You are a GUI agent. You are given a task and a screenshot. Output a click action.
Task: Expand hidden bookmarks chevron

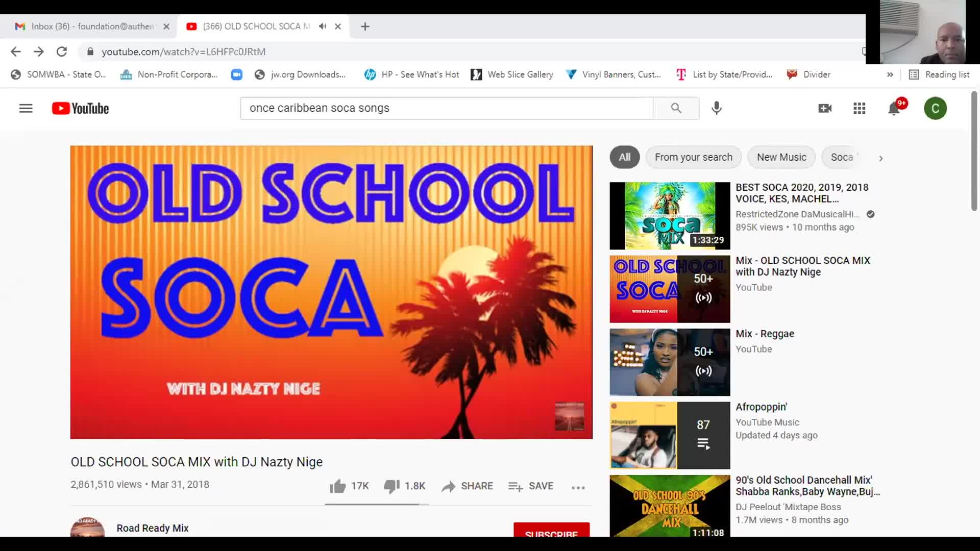[890, 74]
